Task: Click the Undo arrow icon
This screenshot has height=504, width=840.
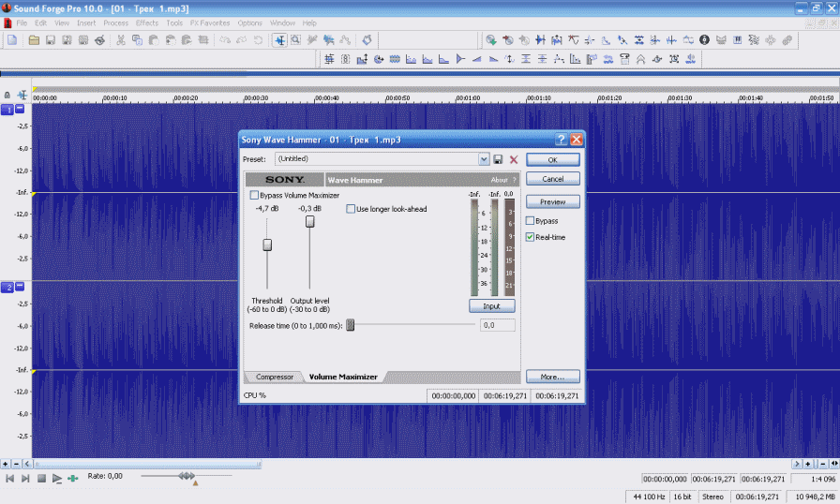Action: tap(225, 40)
